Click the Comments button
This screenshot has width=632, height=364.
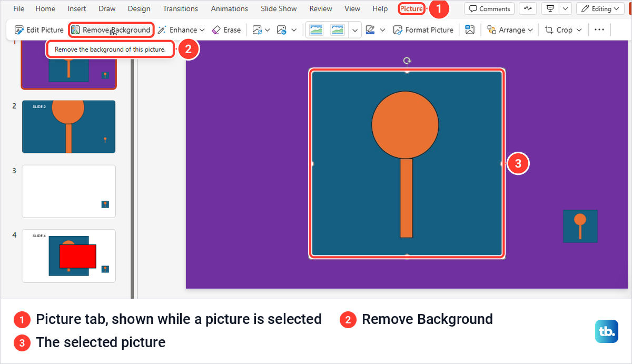489,8
